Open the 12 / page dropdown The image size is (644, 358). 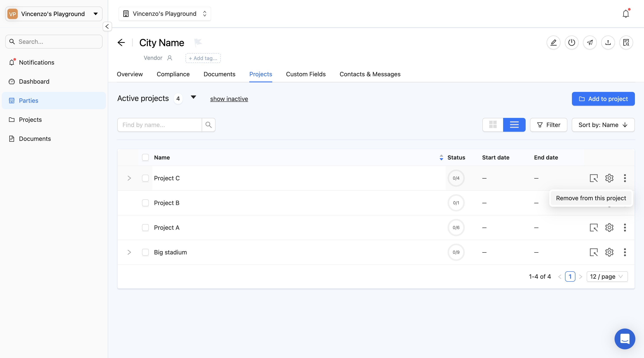(607, 277)
